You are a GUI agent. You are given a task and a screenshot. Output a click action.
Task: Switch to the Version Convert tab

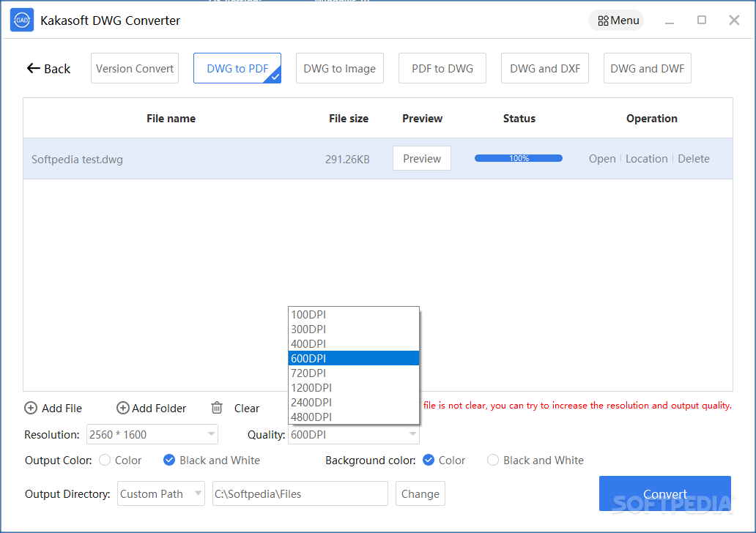pos(135,68)
